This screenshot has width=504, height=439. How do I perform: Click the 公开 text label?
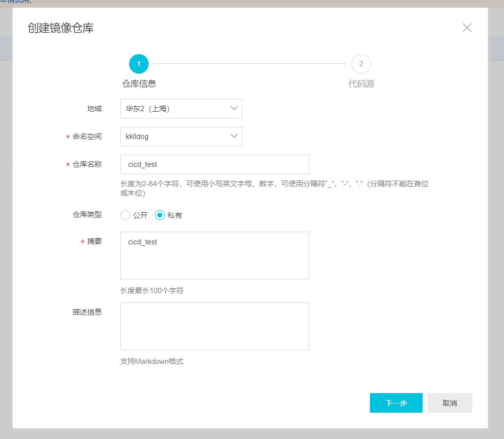click(140, 215)
